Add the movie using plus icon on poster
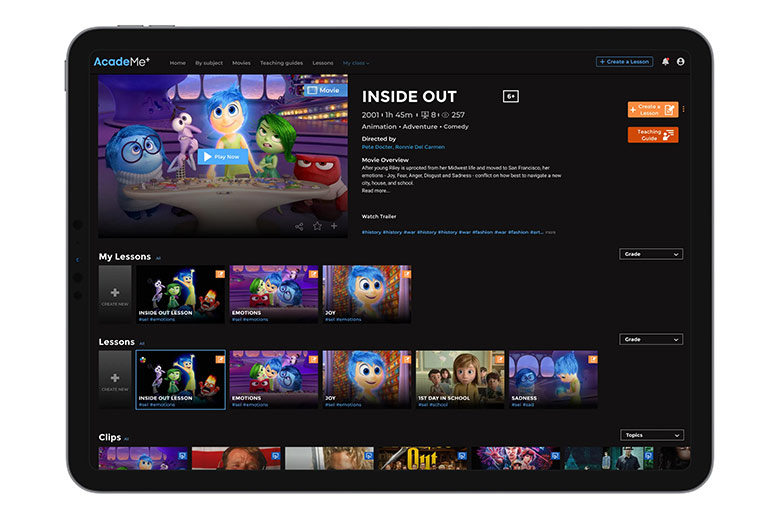780x520 pixels. [x=334, y=226]
